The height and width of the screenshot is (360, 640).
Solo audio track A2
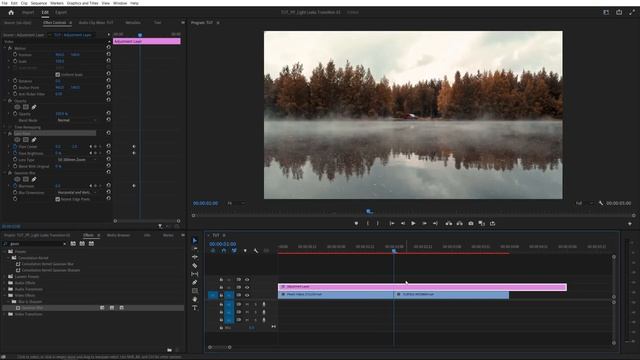256,312
